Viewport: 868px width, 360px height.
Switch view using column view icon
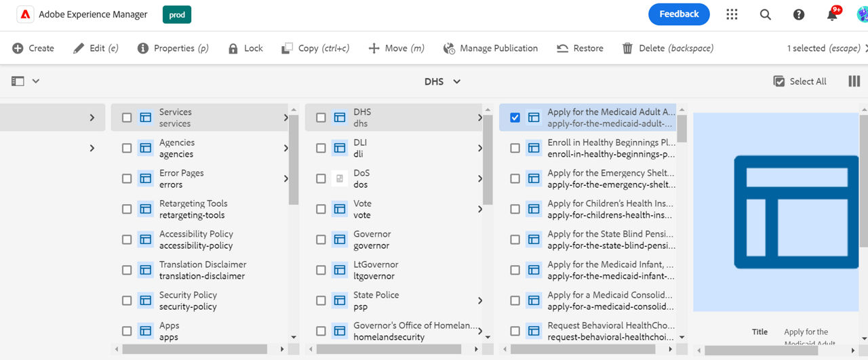pos(854,81)
